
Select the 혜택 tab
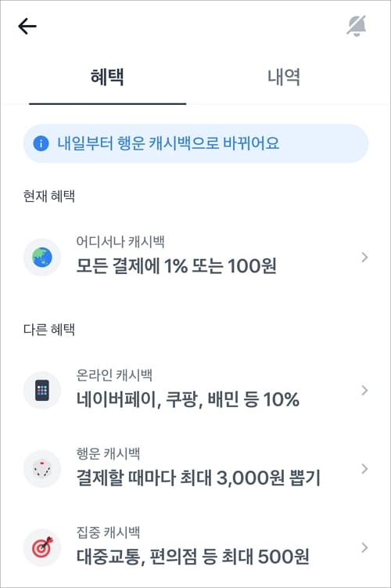(x=107, y=78)
